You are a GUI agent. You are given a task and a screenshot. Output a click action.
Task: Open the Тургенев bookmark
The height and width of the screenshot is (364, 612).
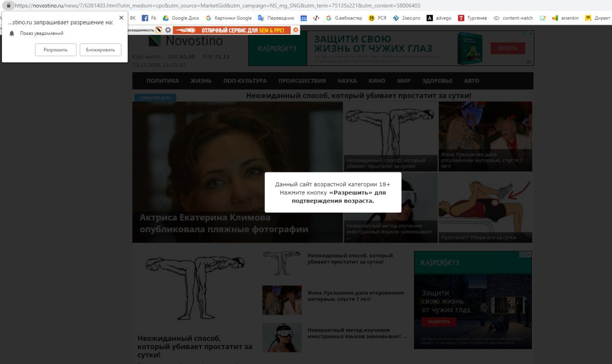tap(472, 18)
